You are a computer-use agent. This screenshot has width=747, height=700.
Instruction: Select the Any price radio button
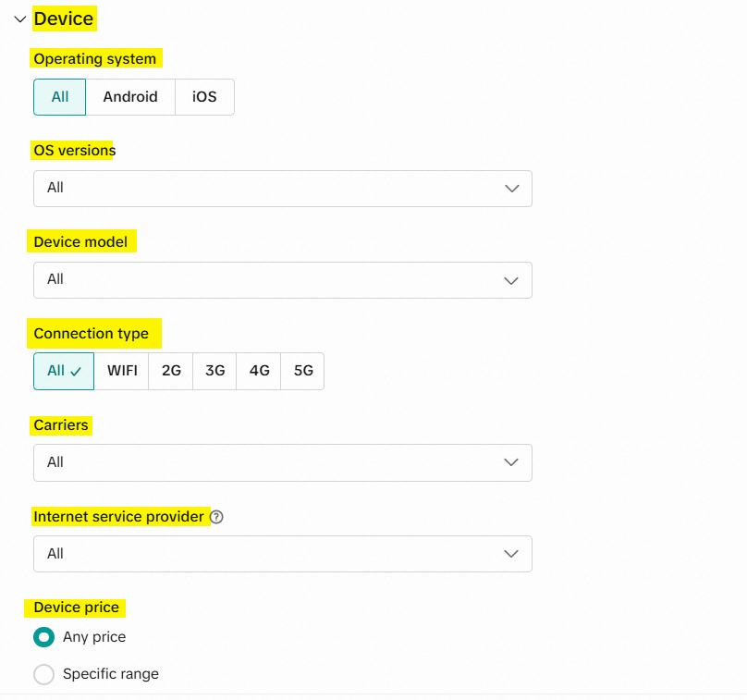pos(43,637)
